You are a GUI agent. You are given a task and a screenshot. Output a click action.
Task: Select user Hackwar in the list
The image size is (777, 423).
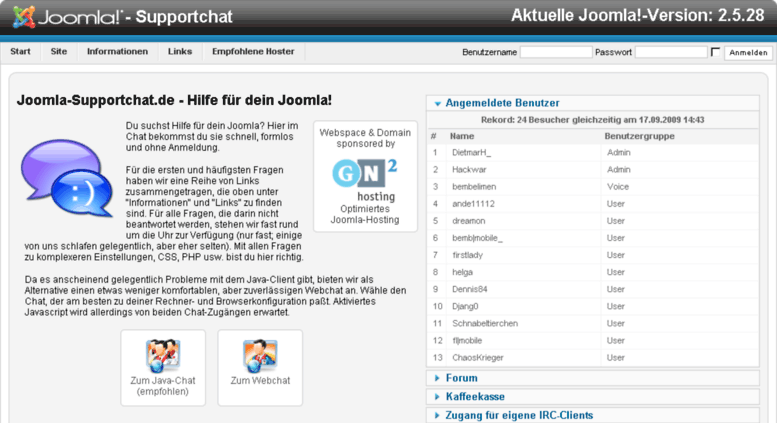pyautogui.click(x=469, y=169)
